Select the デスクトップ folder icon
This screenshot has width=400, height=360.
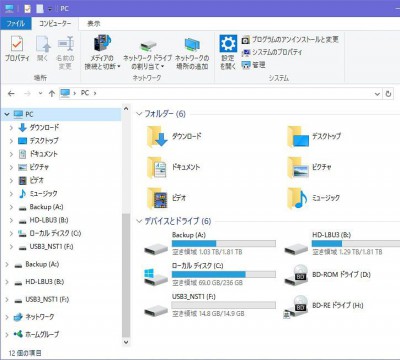tap(298, 137)
